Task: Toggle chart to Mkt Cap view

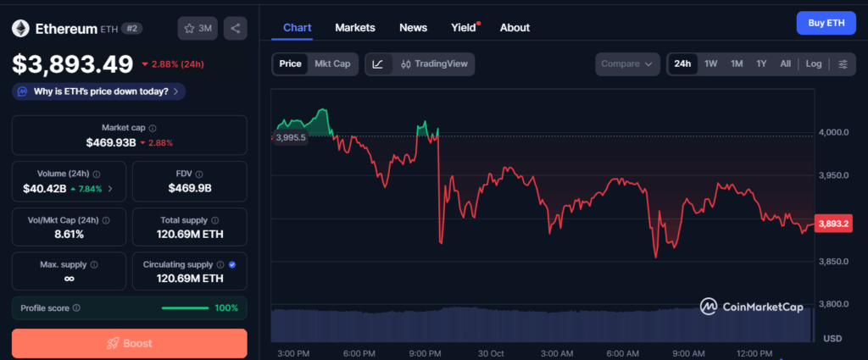Action: 332,64
